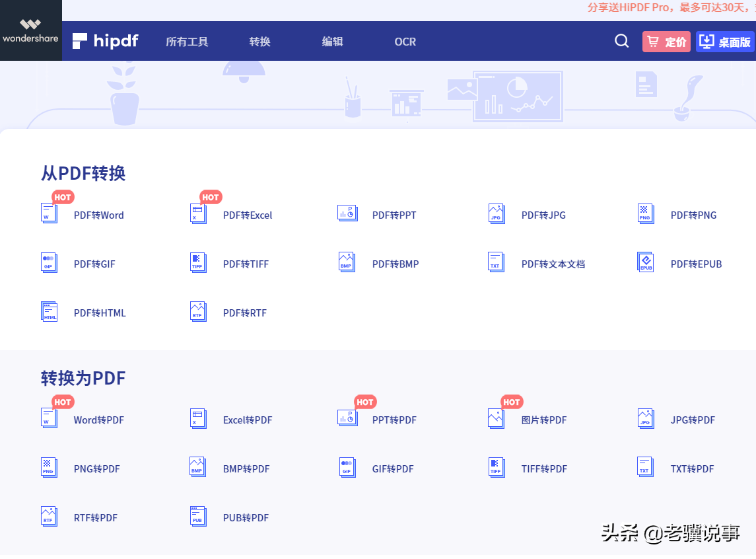
Task: Open the PUB转PDF link
Action: pyautogui.click(x=246, y=519)
